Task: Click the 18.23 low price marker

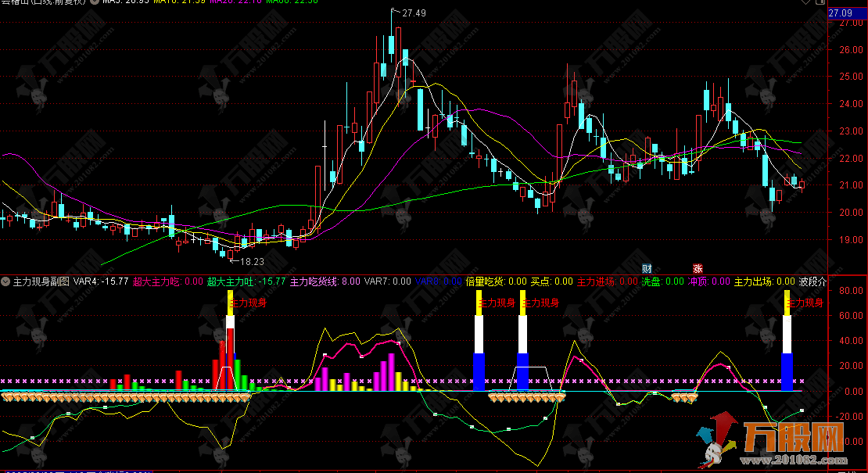Action: click(x=251, y=261)
